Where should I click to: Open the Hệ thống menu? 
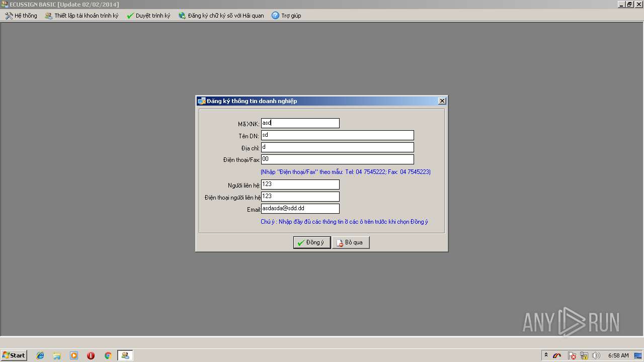click(21, 16)
